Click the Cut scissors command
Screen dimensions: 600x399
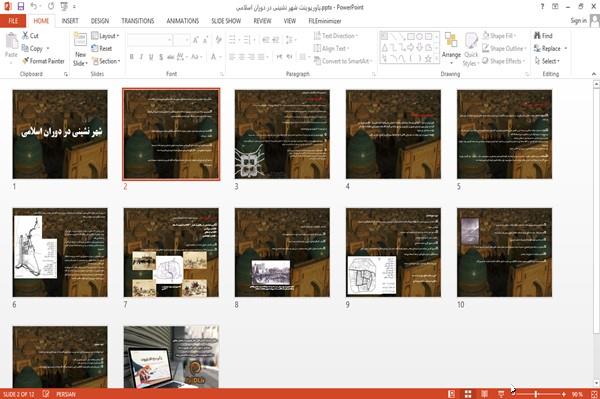pos(30,36)
